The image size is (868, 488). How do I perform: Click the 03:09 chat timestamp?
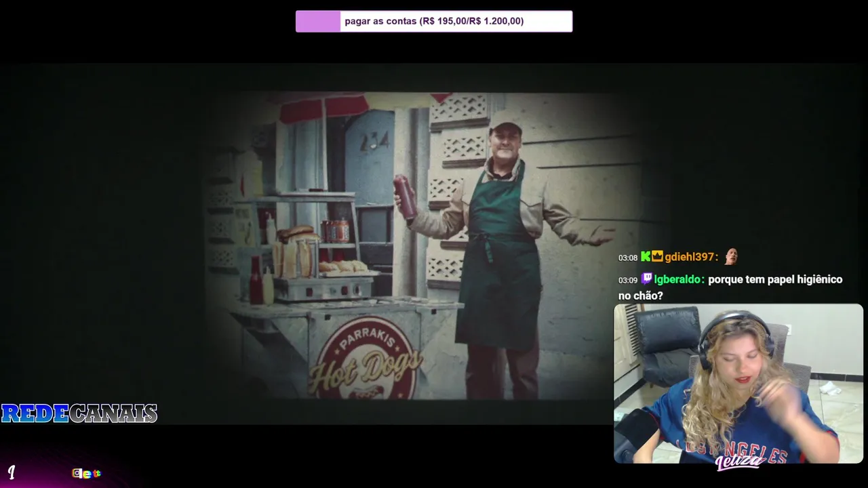[628, 280]
